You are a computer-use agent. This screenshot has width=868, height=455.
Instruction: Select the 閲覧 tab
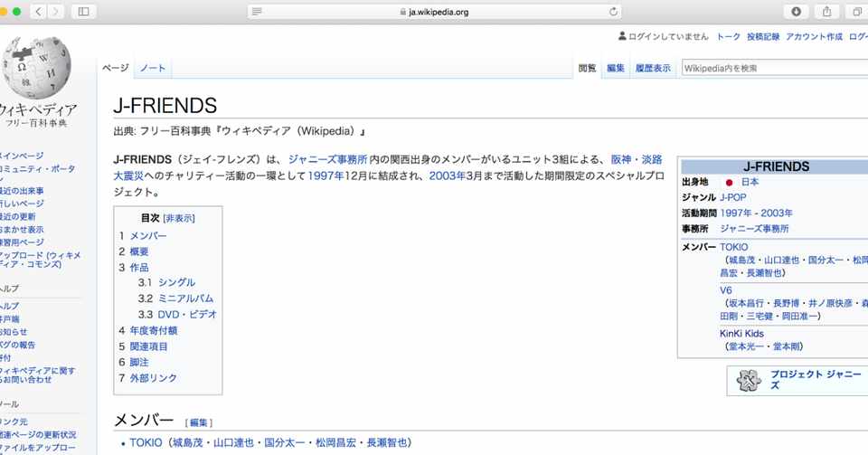pos(588,68)
